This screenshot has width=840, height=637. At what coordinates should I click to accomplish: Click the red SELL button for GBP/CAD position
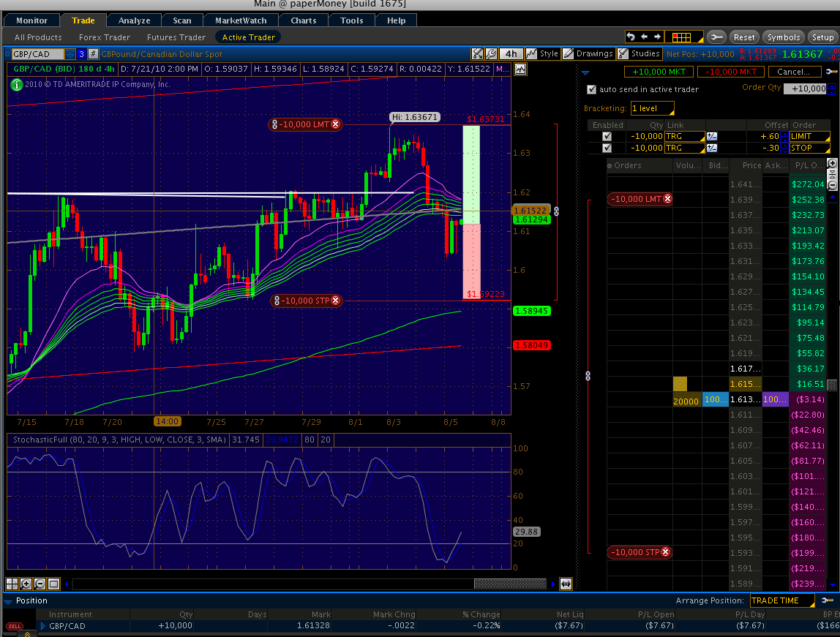15,626
